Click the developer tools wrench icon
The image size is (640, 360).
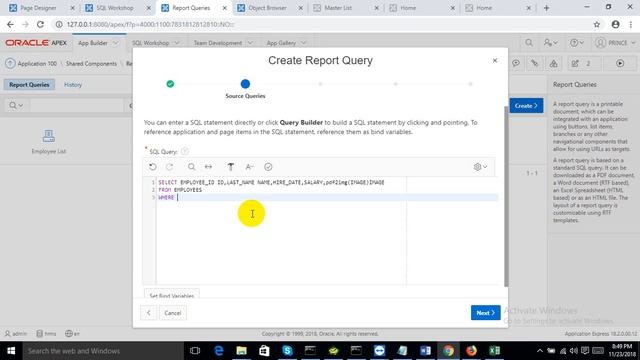[x=534, y=63]
